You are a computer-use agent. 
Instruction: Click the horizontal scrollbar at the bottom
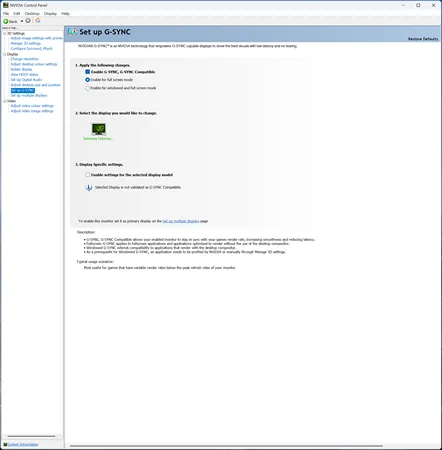tap(226, 446)
